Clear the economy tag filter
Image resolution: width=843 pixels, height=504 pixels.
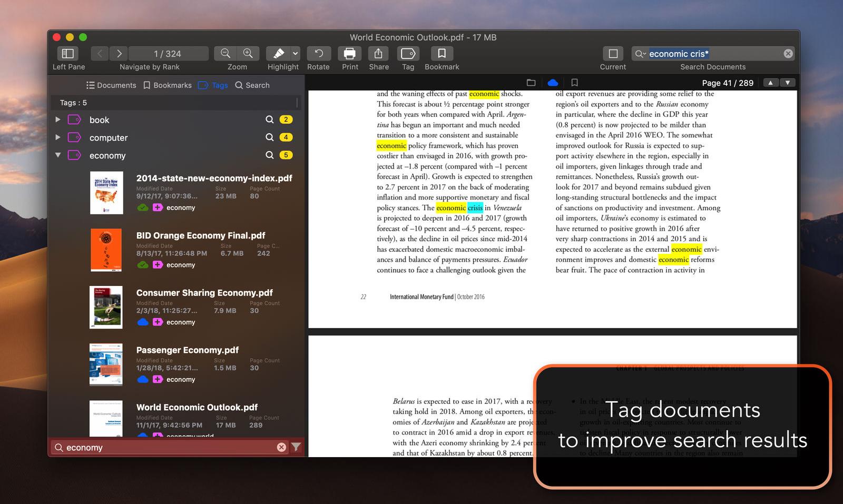tap(281, 447)
